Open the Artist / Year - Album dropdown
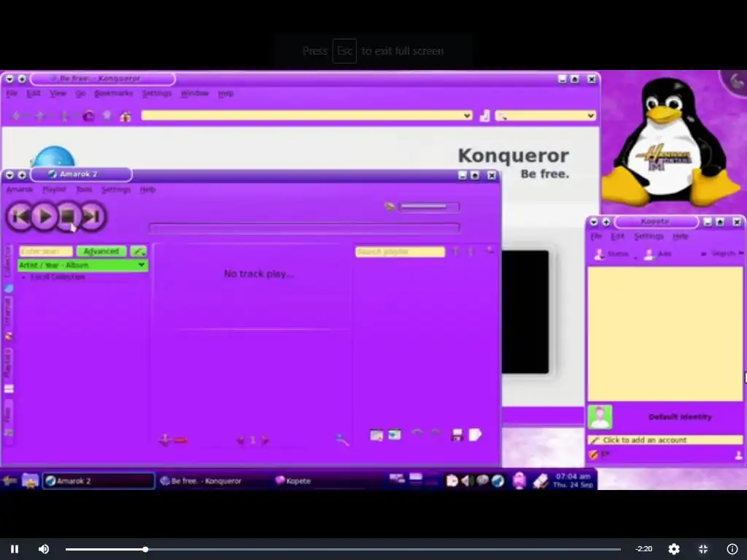747x560 pixels. 83,265
